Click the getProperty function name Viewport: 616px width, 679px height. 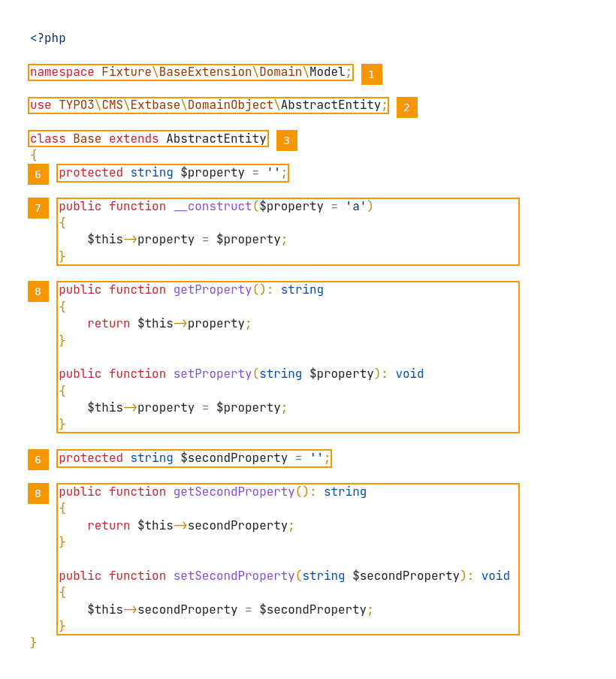213,290
